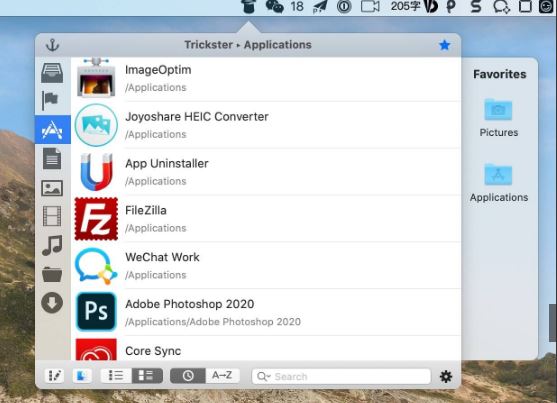Click the Photoshop Ps app icon
Screen dimensions: 557x403
[x=96, y=312]
